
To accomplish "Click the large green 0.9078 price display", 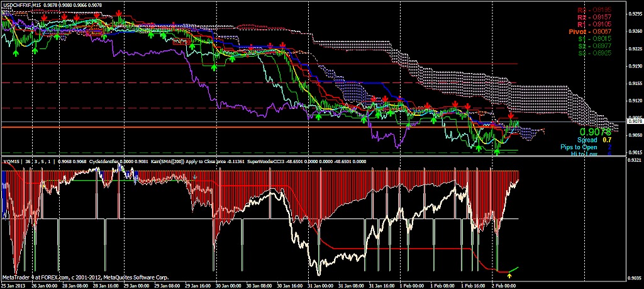I will tap(596, 132).
